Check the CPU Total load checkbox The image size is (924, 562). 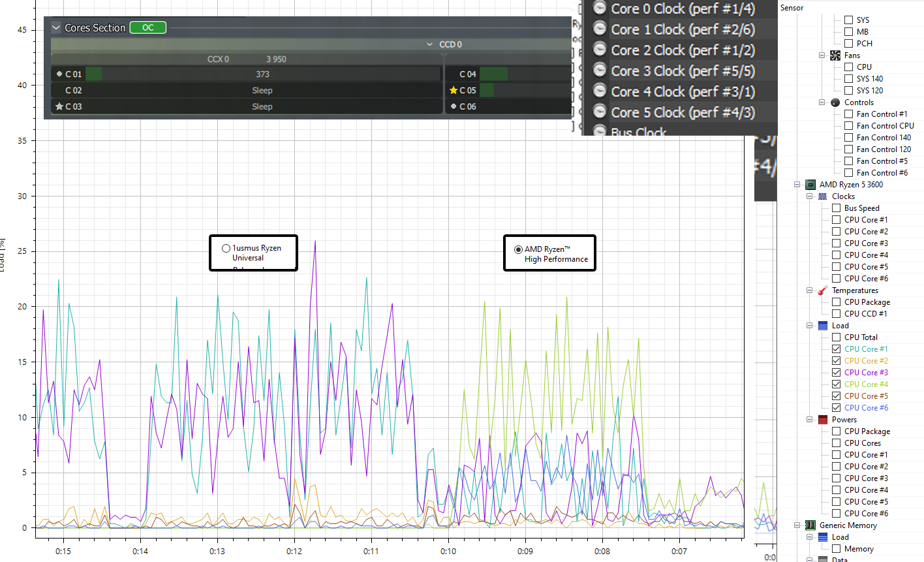coord(837,337)
